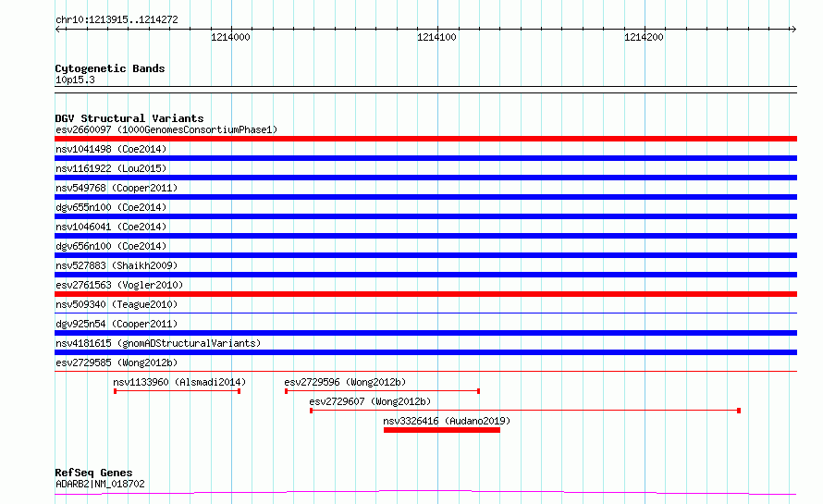Click nsv527883 (Shaikh2009) label
The height and width of the screenshot is (504, 823).
pyautogui.click(x=117, y=265)
